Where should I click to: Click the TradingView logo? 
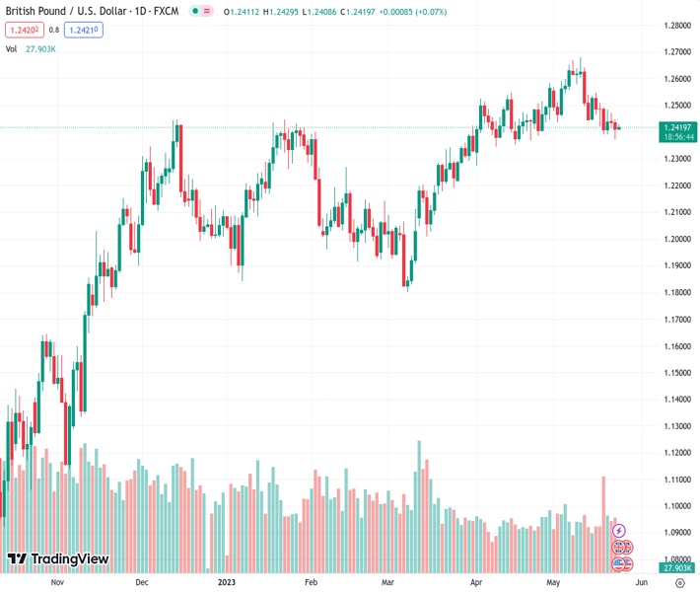[57, 559]
